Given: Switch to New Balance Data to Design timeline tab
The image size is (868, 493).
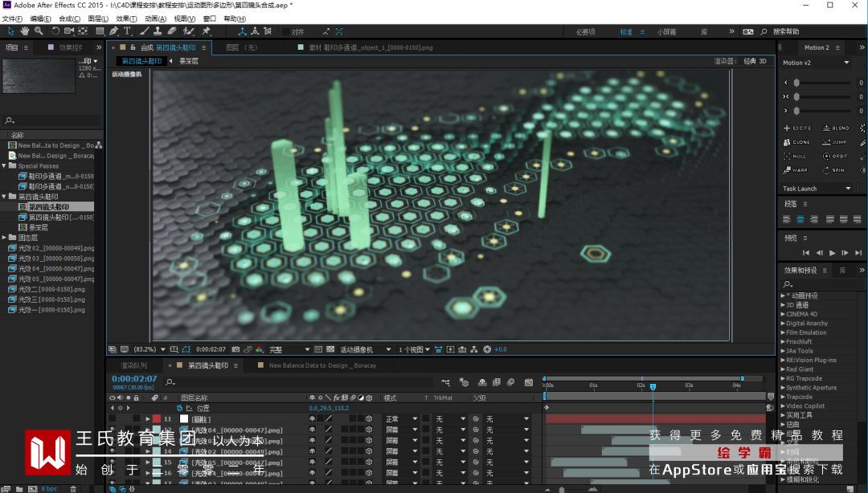Looking at the screenshot, I should (321, 365).
